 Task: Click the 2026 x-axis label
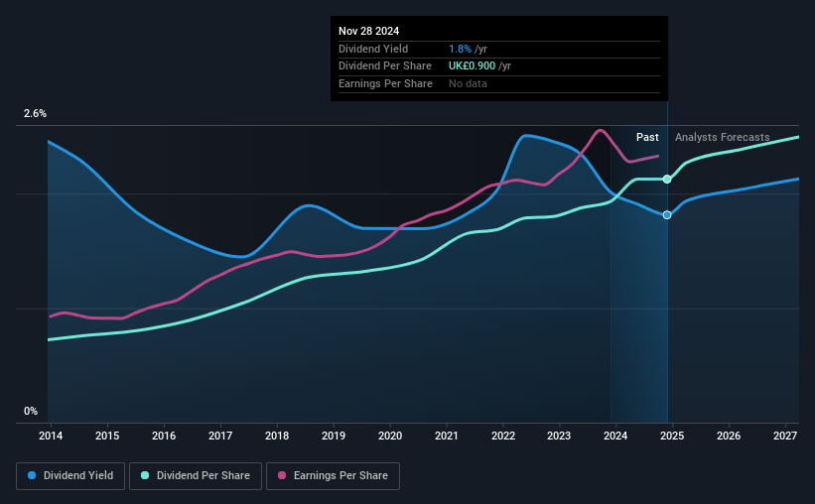(729, 436)
